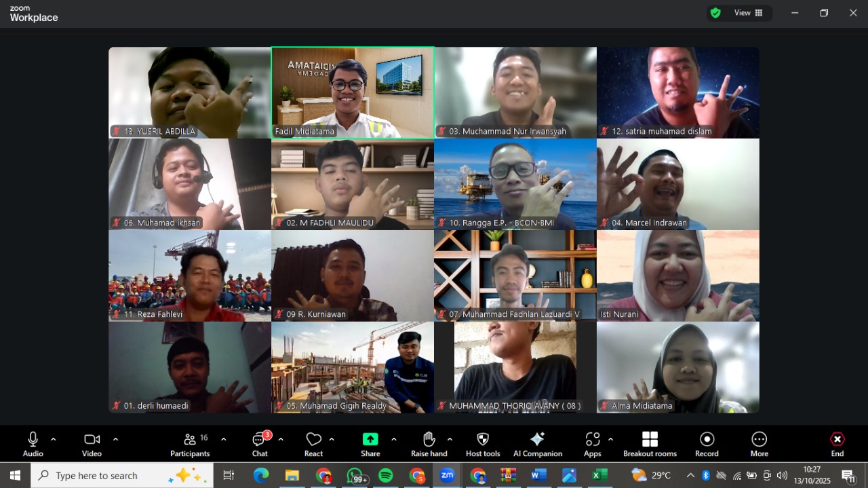868x488 pixels.
Task: Open the Chat panel
Action: (260, 444)
